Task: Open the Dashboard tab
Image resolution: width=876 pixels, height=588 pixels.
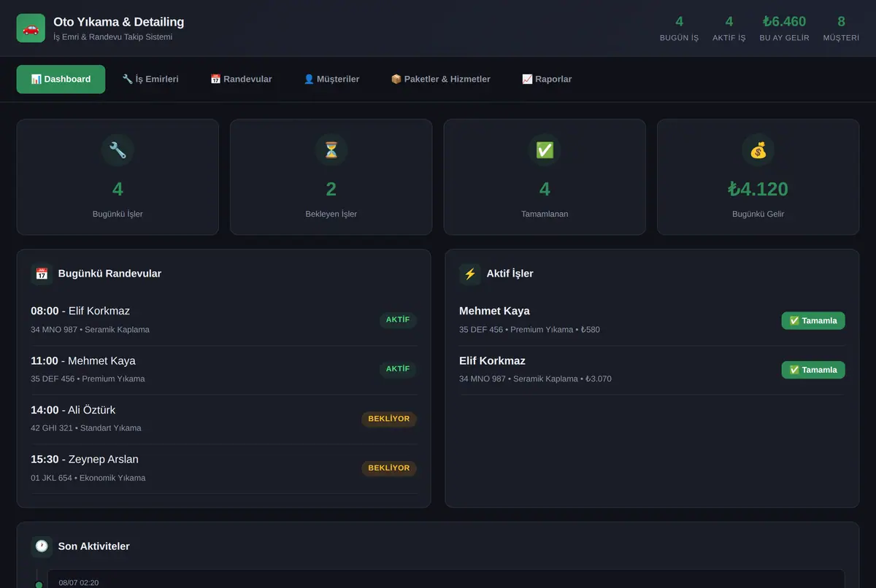Action: 61,79
